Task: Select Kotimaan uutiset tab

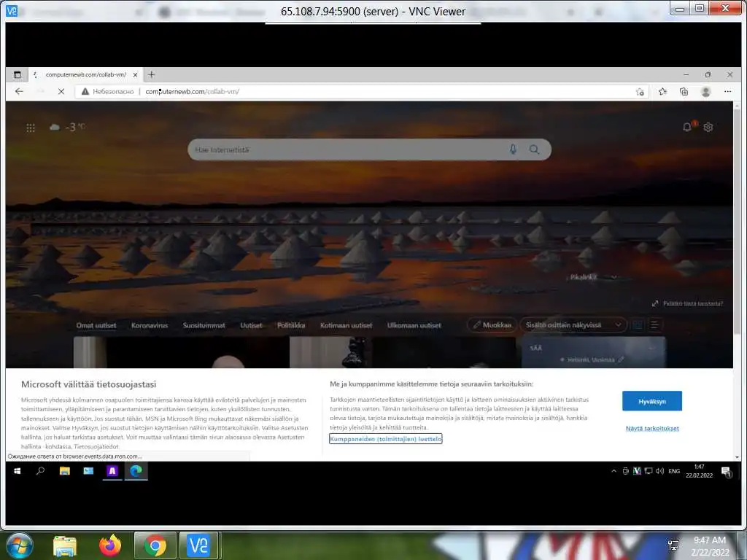Action: point(347,325)
